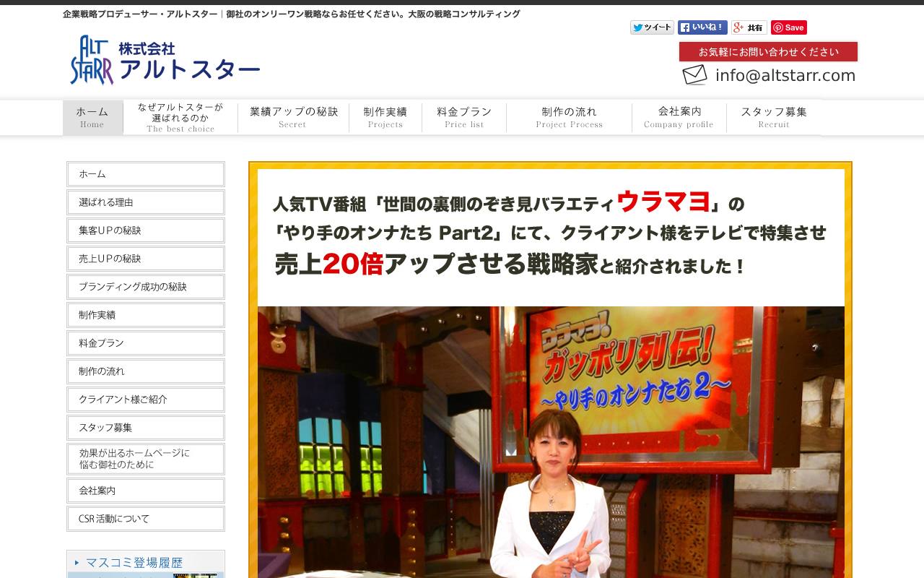Click the Google+ 共有 share button
Viewport: 924px width, 578px height.
click(x=749, y=27)
